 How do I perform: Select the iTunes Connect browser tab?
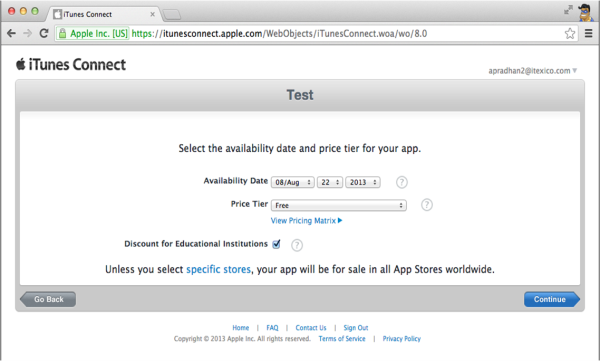103,14
